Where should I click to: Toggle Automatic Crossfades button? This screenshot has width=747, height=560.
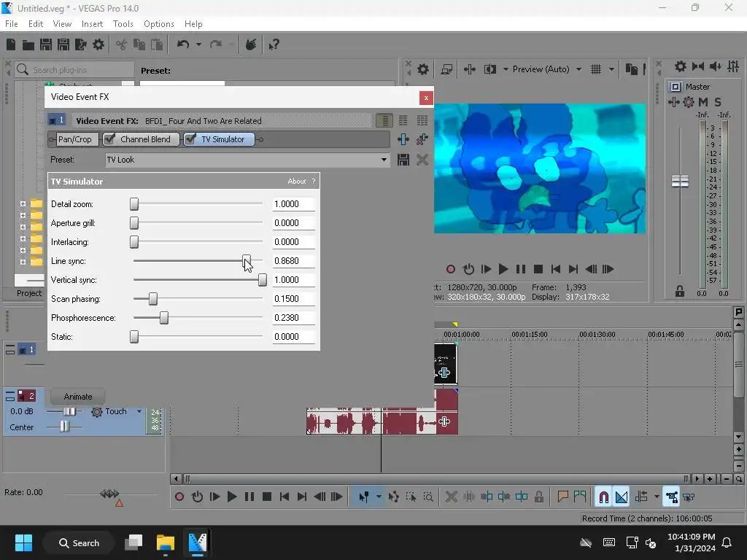tap(622, 497)
